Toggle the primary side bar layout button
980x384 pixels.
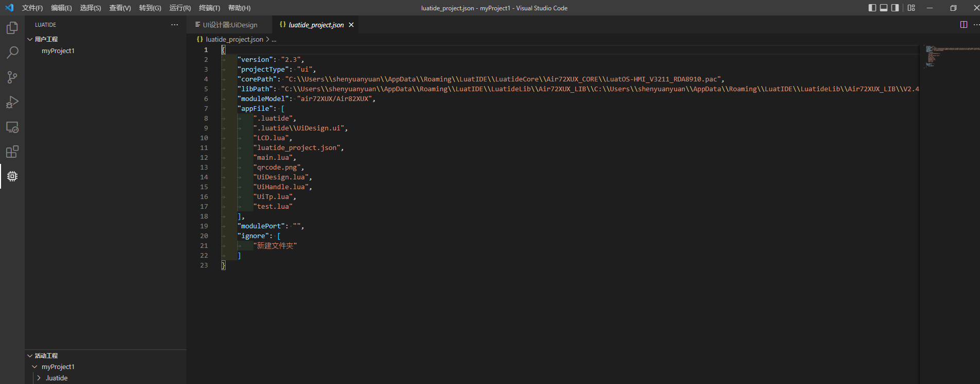click(872, 8)
